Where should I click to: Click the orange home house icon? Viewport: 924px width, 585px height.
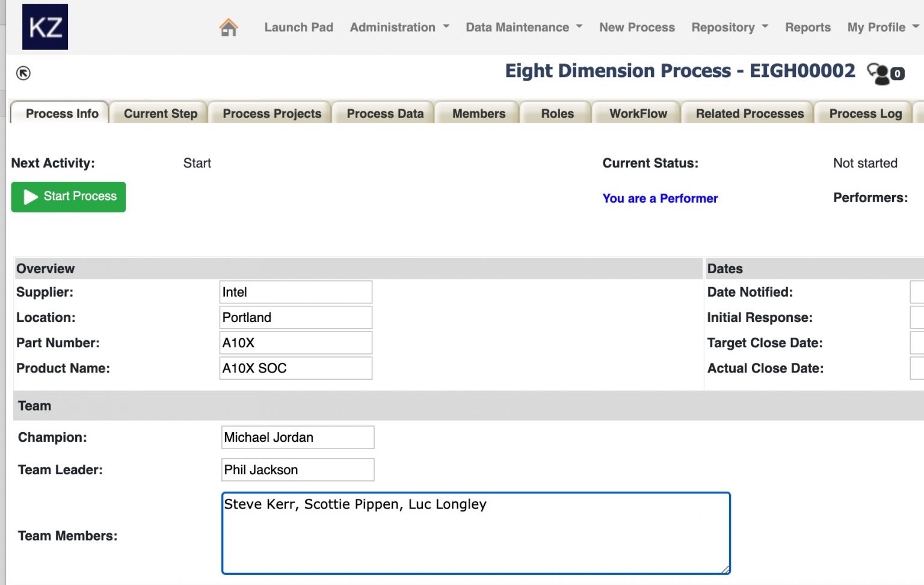coord(228,26)
